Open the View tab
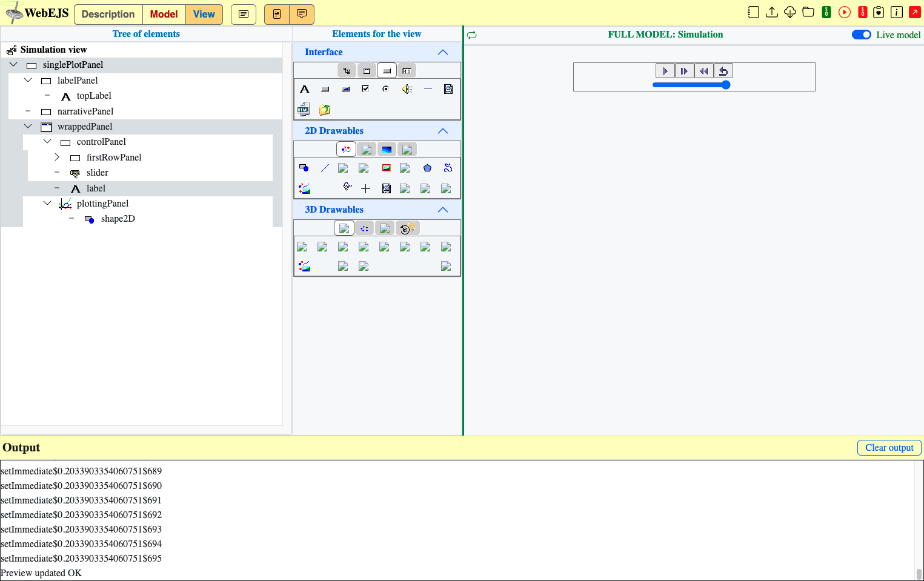924x581 pixels. pos(204,14)
